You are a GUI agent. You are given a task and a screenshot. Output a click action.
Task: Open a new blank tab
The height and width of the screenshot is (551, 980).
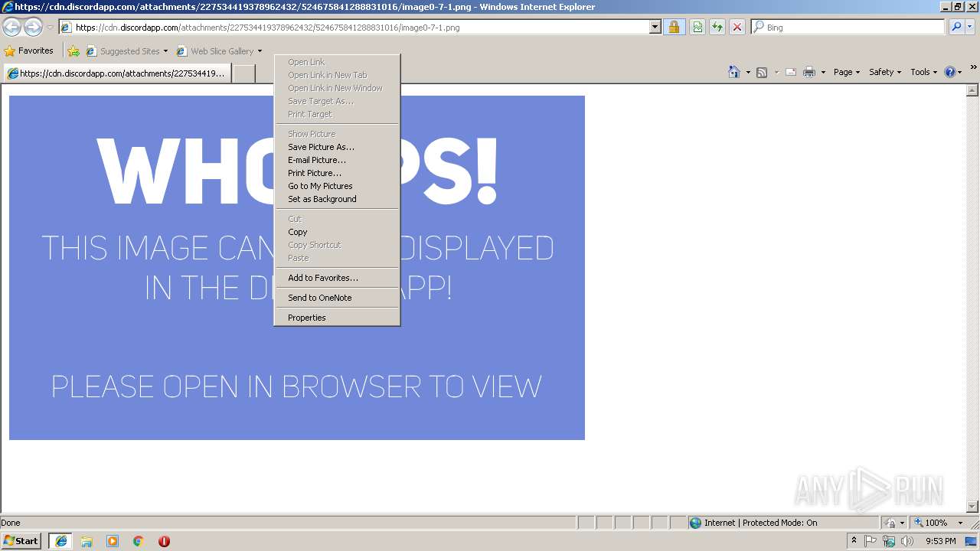click(243, 73)
